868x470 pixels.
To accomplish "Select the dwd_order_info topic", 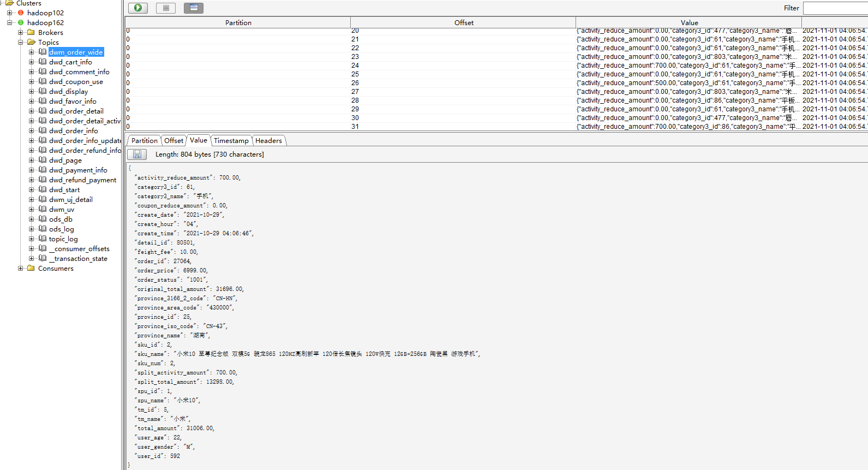I will click(74, 130).
